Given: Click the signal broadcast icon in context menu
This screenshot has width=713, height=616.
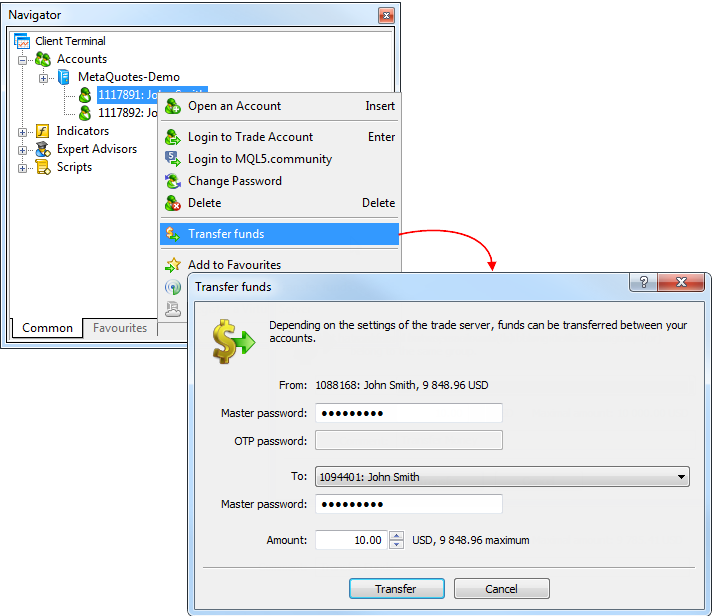Looking at the screenshot, I should [x=173, y=287].
